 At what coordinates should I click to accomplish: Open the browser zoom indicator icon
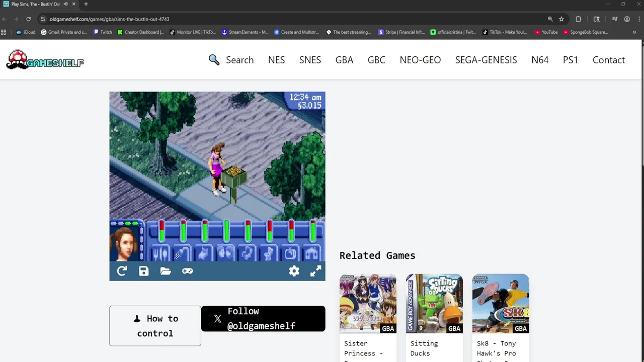pyautogui.click(x=550, y=19)
